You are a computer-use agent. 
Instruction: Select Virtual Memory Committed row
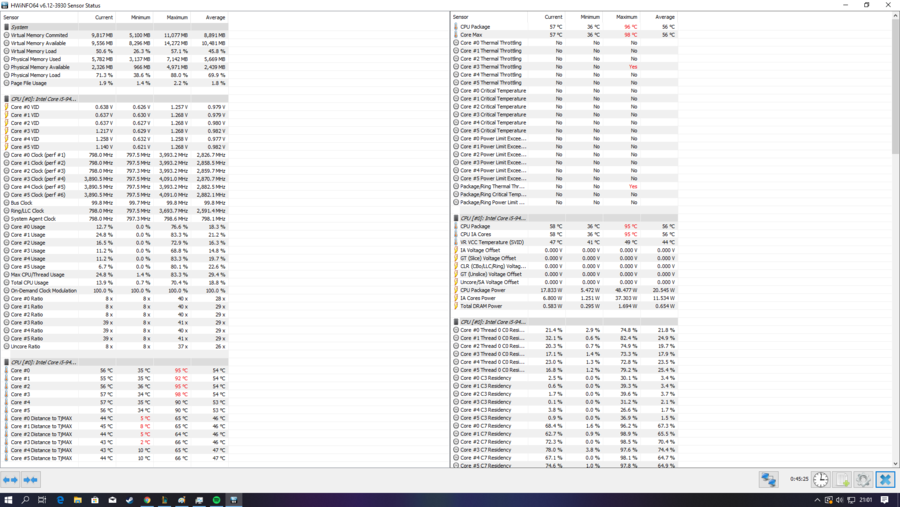(115, 35)
